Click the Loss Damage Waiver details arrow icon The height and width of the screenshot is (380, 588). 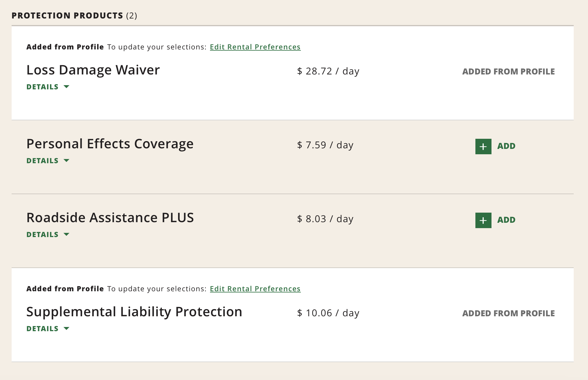[x=66, y=87]
